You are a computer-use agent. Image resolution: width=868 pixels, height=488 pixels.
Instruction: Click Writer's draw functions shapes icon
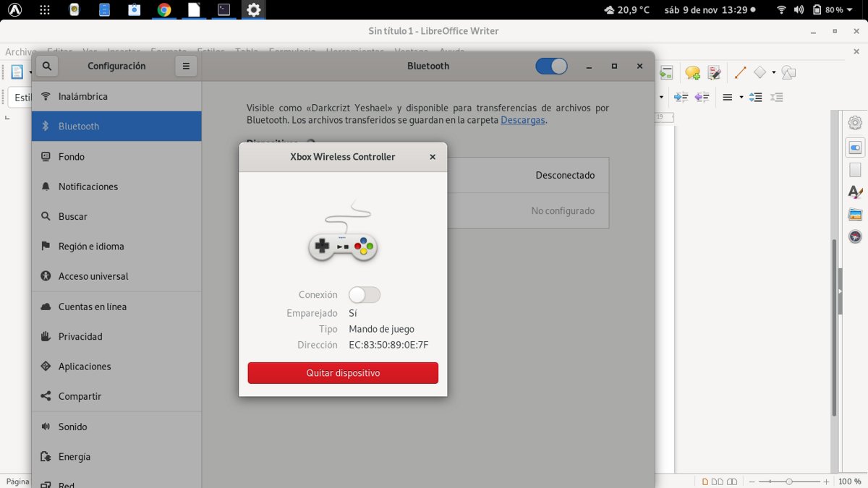click(x=789, y=73)
